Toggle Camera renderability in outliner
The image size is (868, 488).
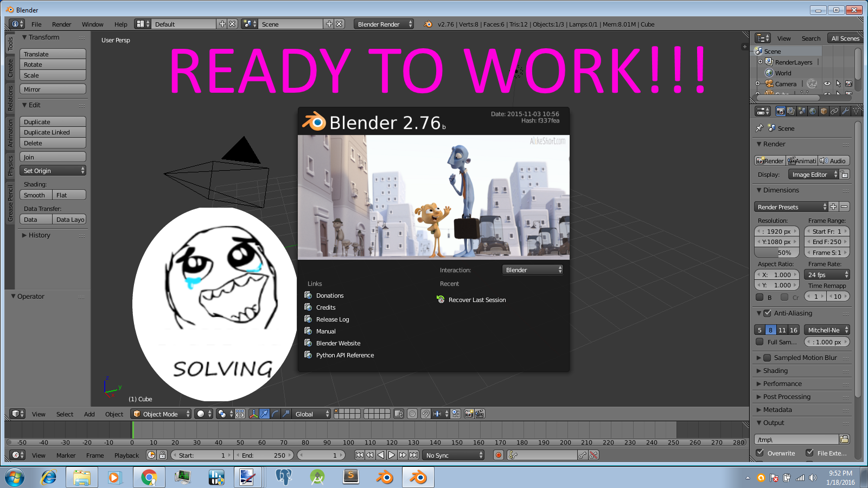pos(849,84)
